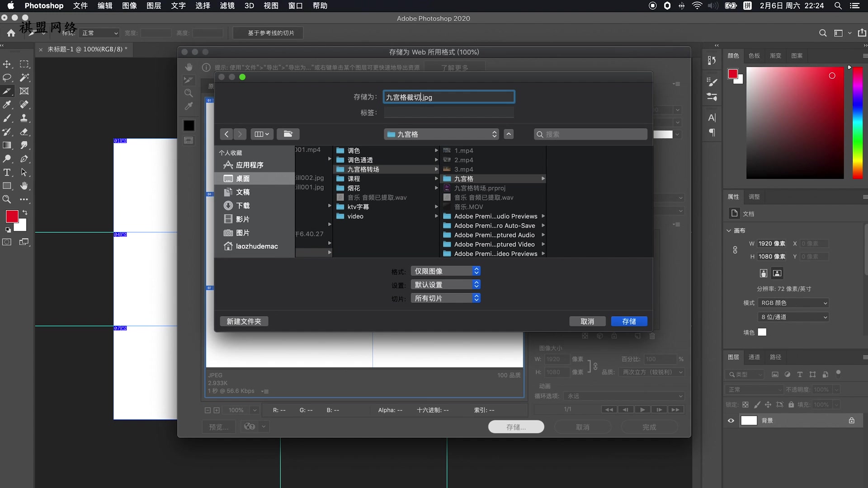
Task: Click 取消 in the save dialog
Action: point(587,321)
